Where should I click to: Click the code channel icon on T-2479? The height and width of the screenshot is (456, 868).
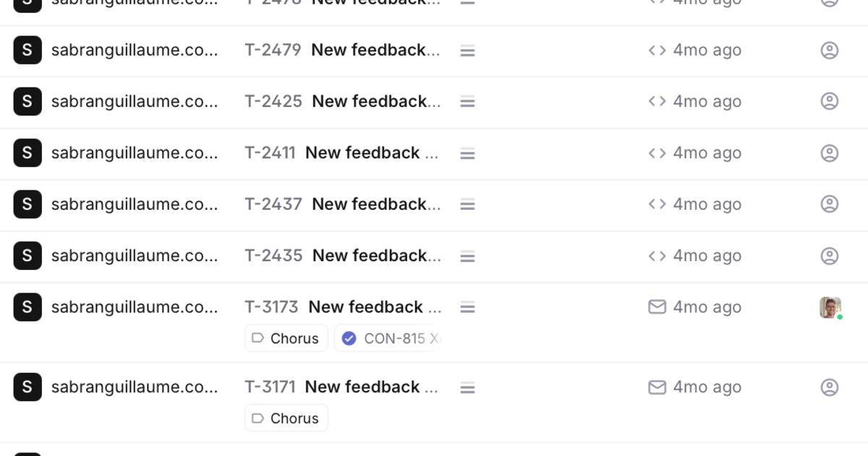pyautogui.click(x=657, y=50)
